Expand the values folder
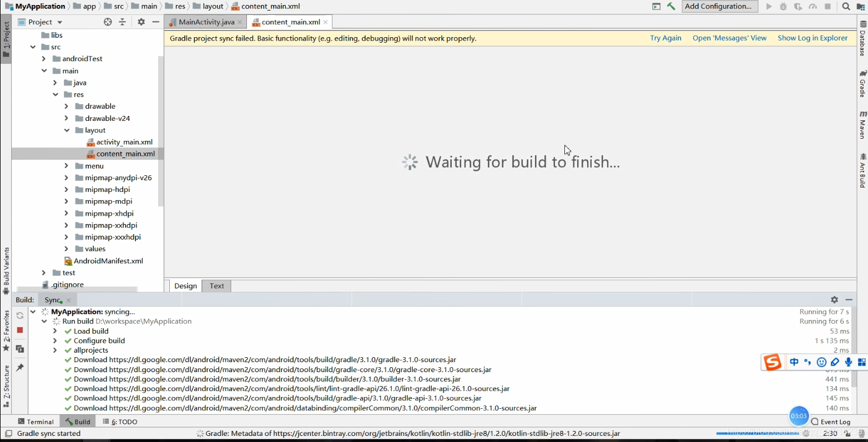Image resolution: width=868 pixels, height=442 pixels. 67,249
